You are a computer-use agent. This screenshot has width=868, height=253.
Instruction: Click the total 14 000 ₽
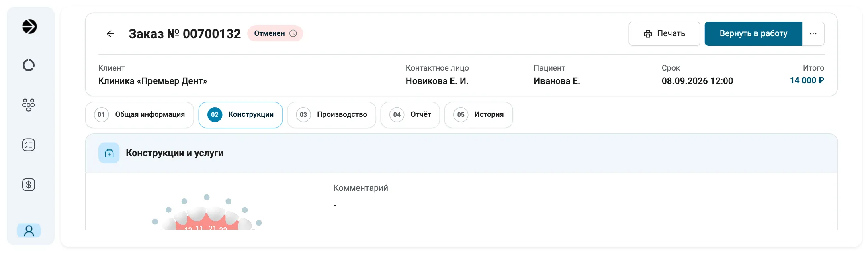click(x=807, y=80)
